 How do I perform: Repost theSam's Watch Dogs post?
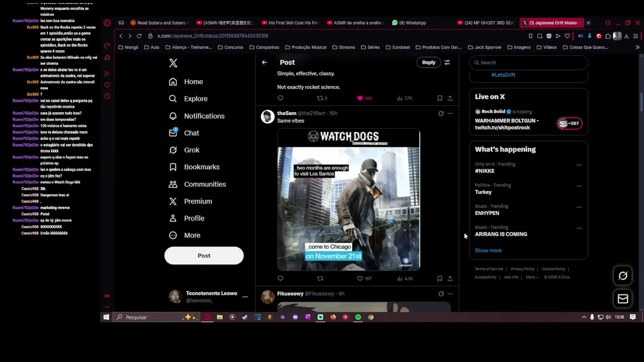point(320,279)
